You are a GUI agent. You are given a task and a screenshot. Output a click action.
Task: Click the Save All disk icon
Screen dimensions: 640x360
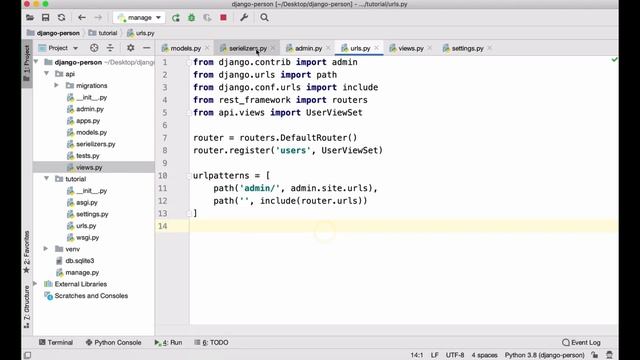click(x=45, y=18)
